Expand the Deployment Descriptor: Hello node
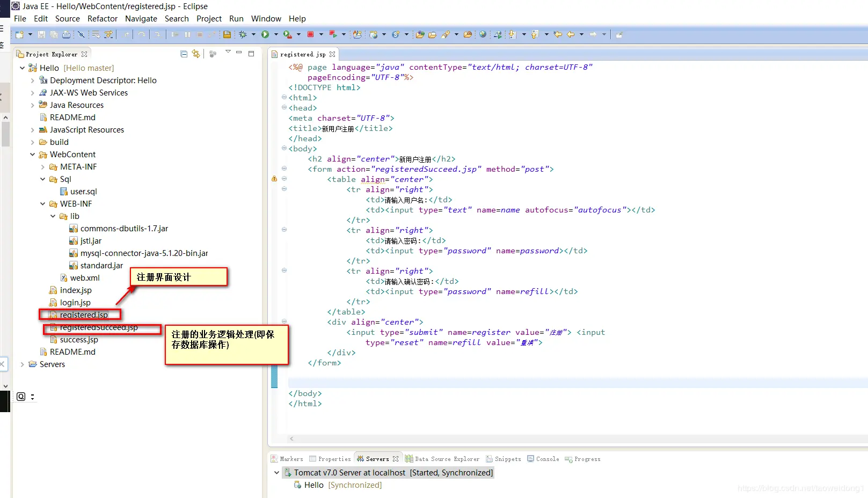 pyautogui.click(x=32, y=80)
